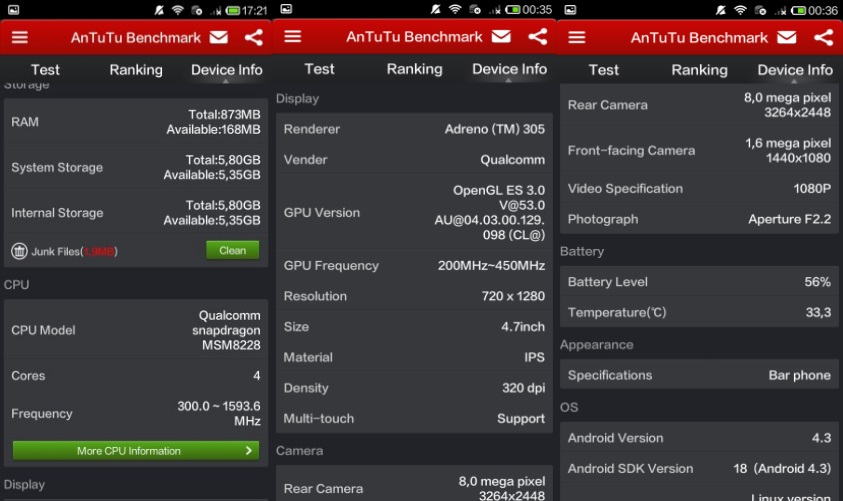Switch to the Ranking tab in the left screen
Screen dimensions: 843x501
(x=136, y=70)
